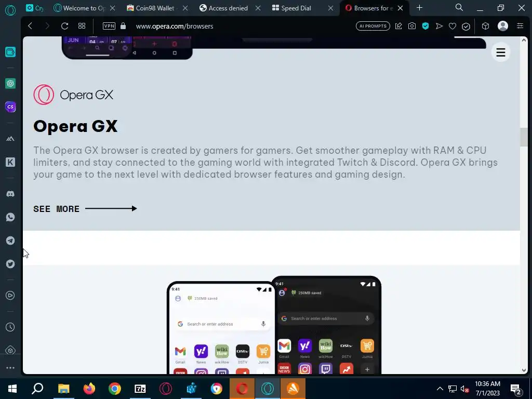Open the K sidebar messenger icon

10,162
